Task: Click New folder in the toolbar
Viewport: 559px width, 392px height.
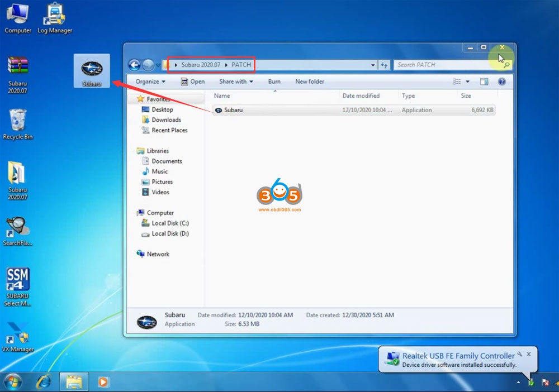Action: click(310, 82)
